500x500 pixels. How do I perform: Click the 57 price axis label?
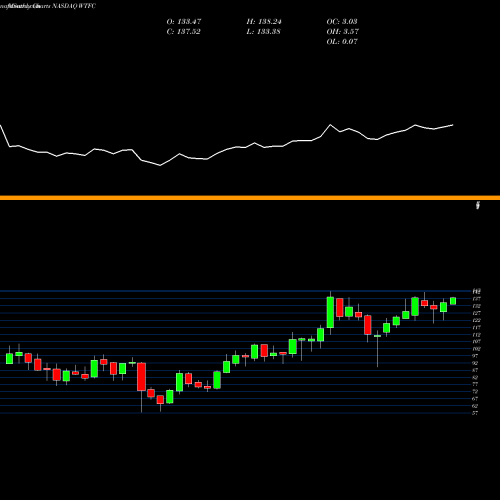coord(475,413)
